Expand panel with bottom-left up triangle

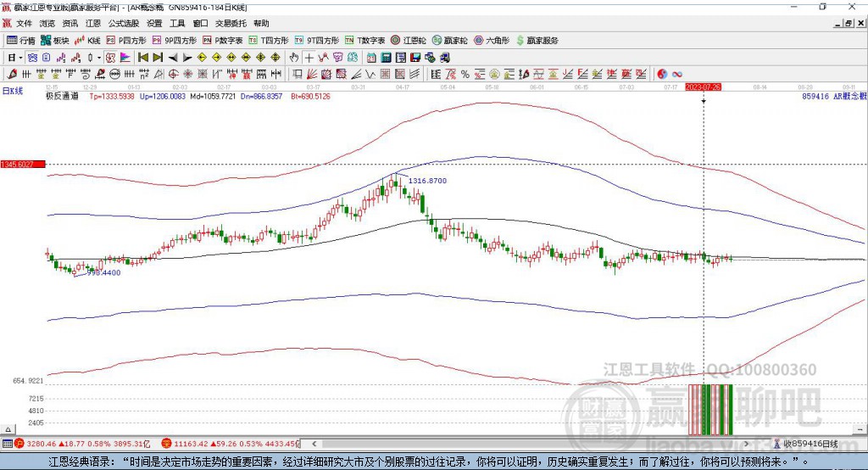click(8, 429)
